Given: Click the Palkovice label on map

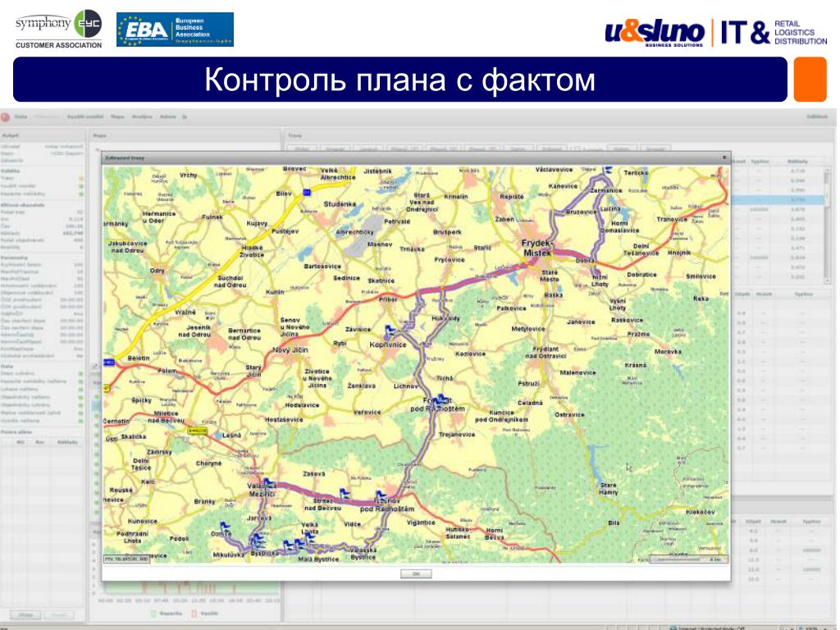Looking at the screenshot, I should coord(511,308).
